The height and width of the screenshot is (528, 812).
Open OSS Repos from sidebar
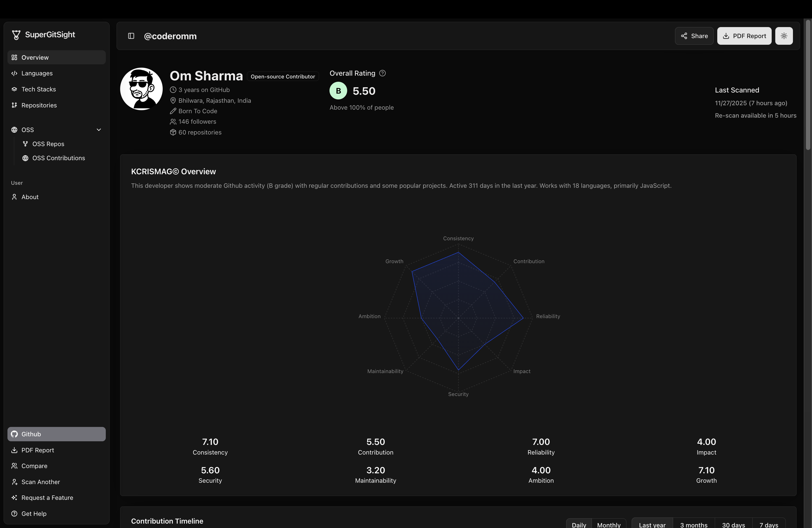[48, 144]
